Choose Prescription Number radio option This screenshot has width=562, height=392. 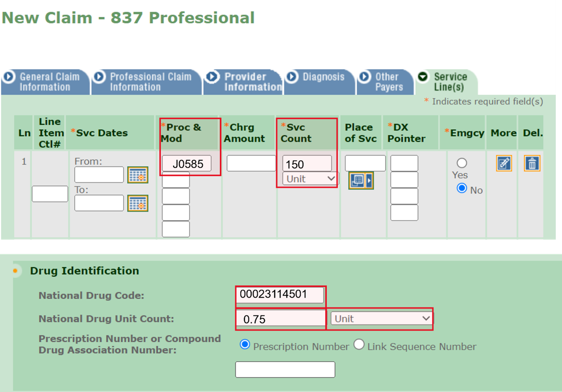click(x=245, y=344)
